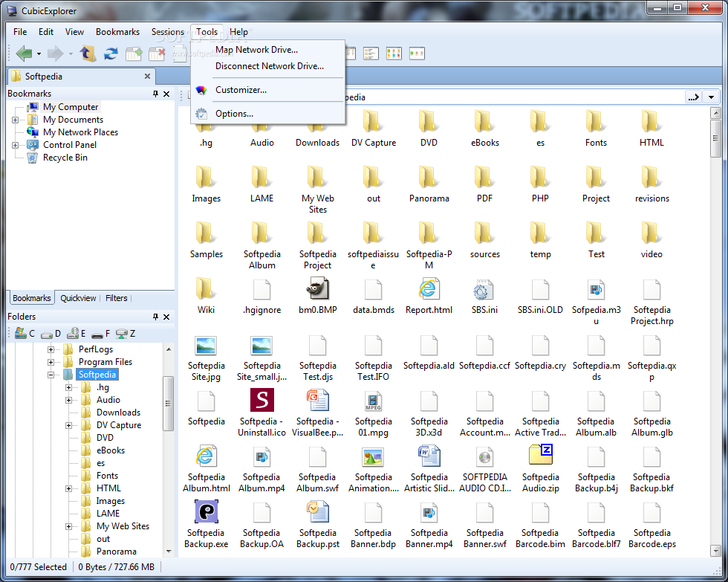Open Customizer with the color palette icon

201,90
